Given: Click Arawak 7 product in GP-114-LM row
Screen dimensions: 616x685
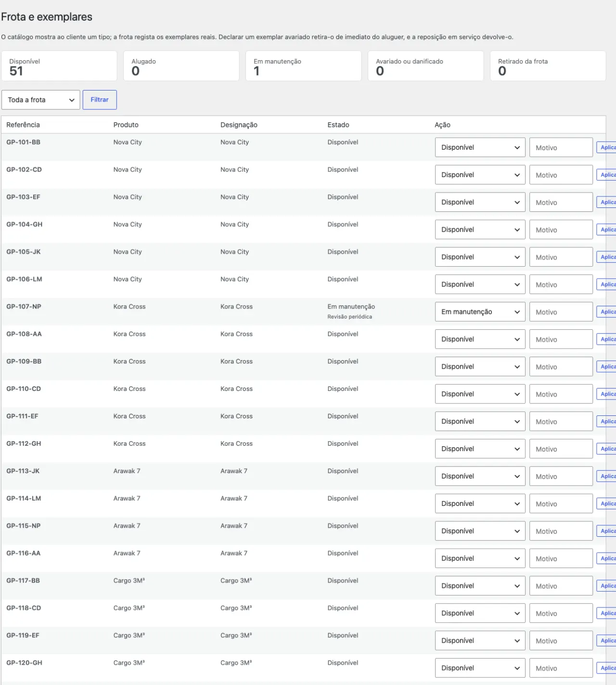Looking at the screenshot, I should coord(127,499).
